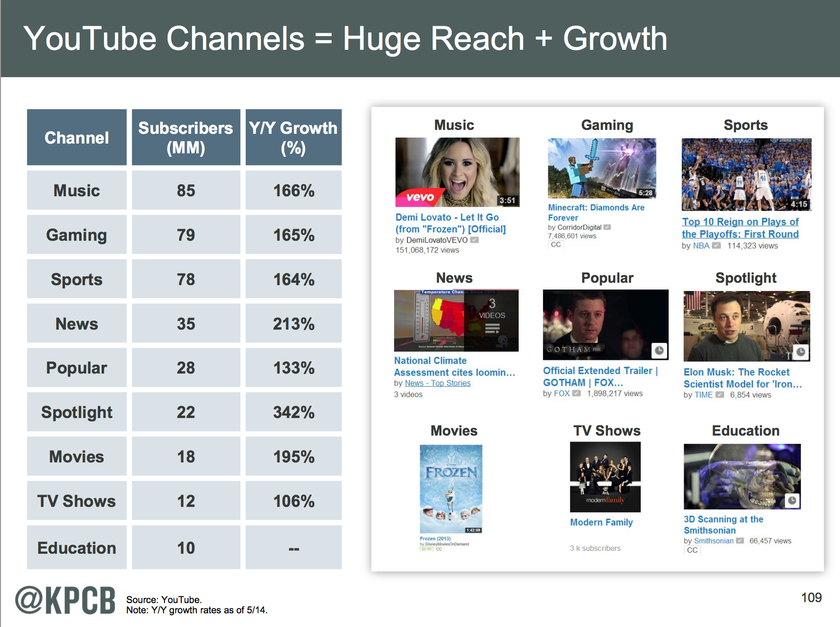Select the 'TV Shows' row label in the table
The image size is (840, 627).
(x=77, y=501)
